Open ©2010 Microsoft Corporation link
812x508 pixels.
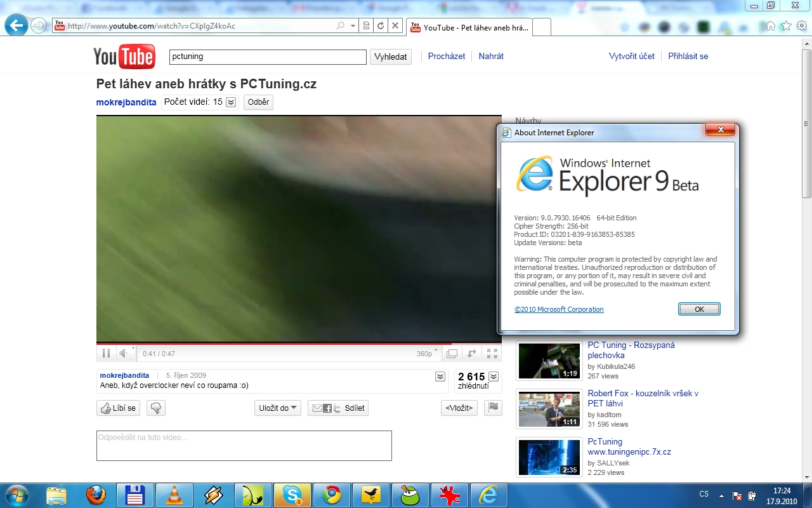pyautogui.click(x=559, y=309)
